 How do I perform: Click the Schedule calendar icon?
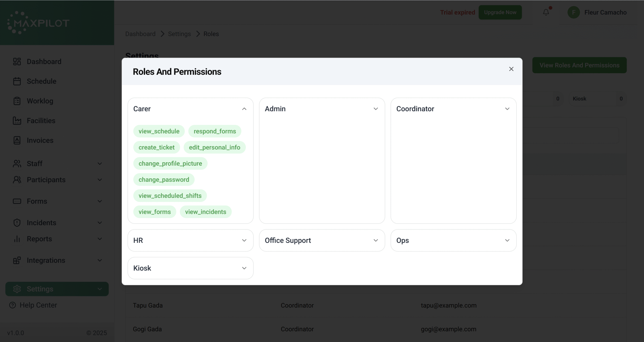point(17,81)
